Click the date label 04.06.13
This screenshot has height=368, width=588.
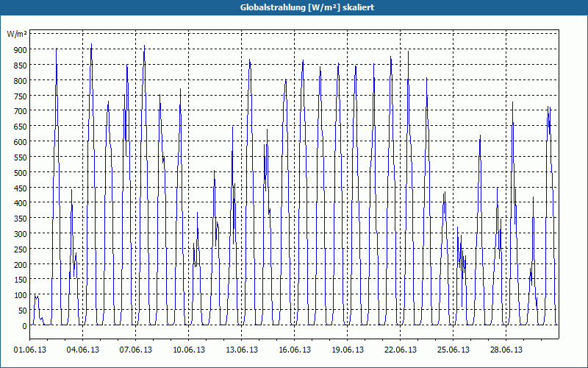pyautogui.click(x=83, y=350)
